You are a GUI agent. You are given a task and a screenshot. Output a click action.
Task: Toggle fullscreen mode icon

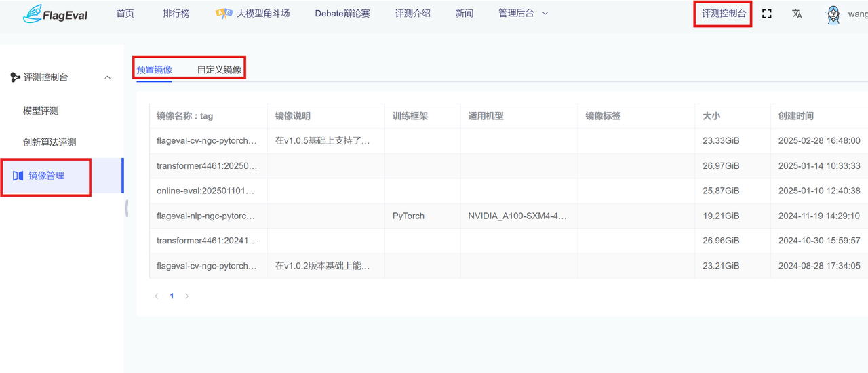pyautogui.click(x=767, y=14)
